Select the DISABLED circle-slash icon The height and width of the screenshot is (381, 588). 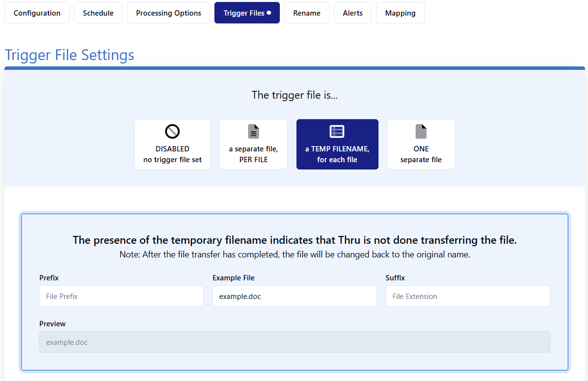pos(172,131)
